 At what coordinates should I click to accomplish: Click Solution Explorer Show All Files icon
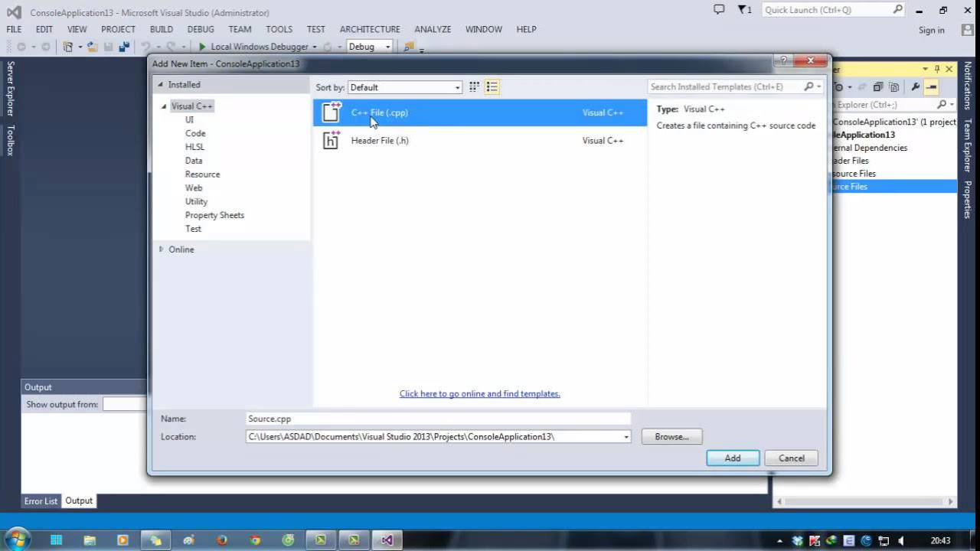[x=893, y=87]
